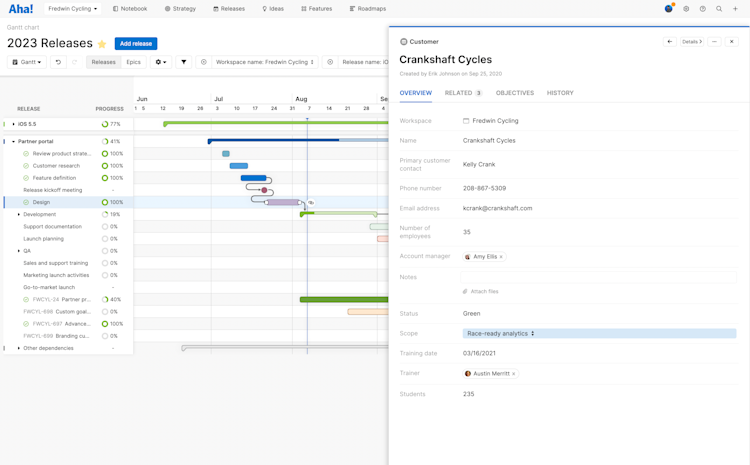Open the user avatar profile menu
This screenshot has height=465, width=750.
(x=669, y=9)
